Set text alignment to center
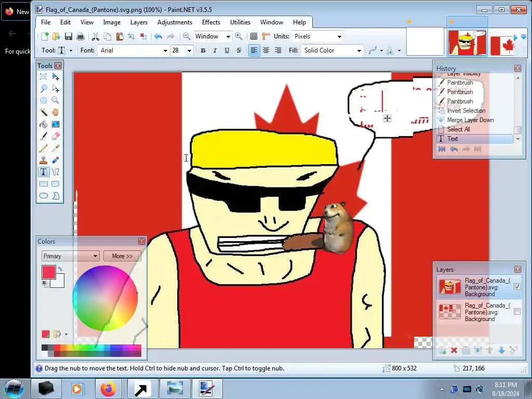Screen dimensions: 532x399 point(266,50)
